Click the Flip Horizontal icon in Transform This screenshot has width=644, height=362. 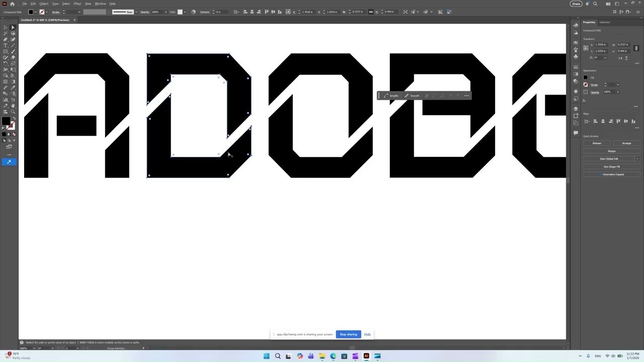[620, 58]
